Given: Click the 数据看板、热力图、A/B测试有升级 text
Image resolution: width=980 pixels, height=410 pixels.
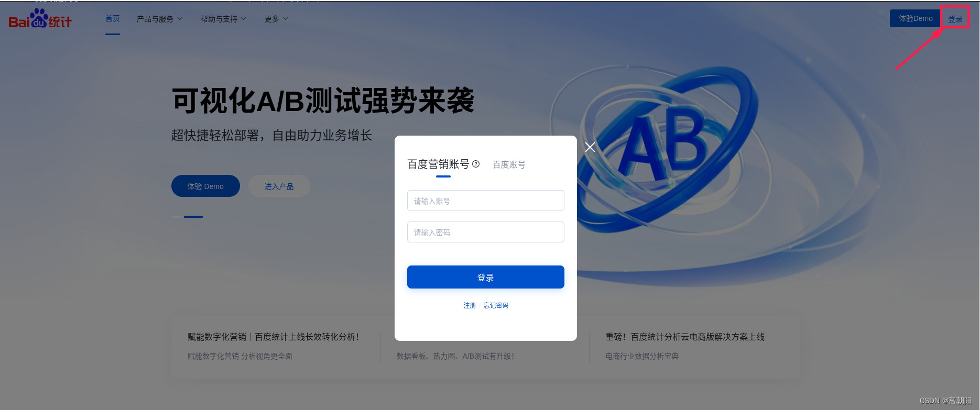Looking at the screenshot, I should coord(455,356).
